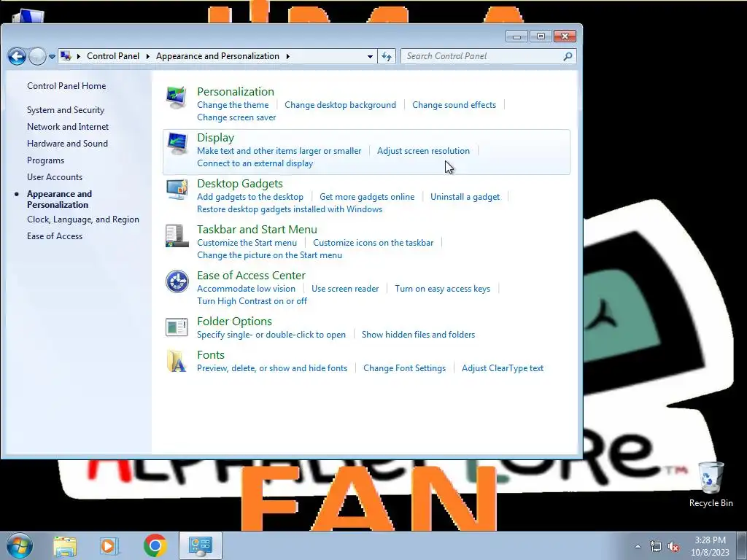Image resolution: width=747 pixels, height=560 pixels.
Task: Open the recent pages dropdown arrow
Action: click(52, 57)
